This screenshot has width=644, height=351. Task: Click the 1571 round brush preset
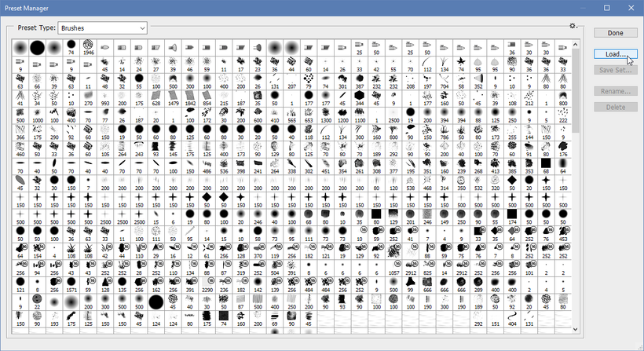(x=71, y=285)
